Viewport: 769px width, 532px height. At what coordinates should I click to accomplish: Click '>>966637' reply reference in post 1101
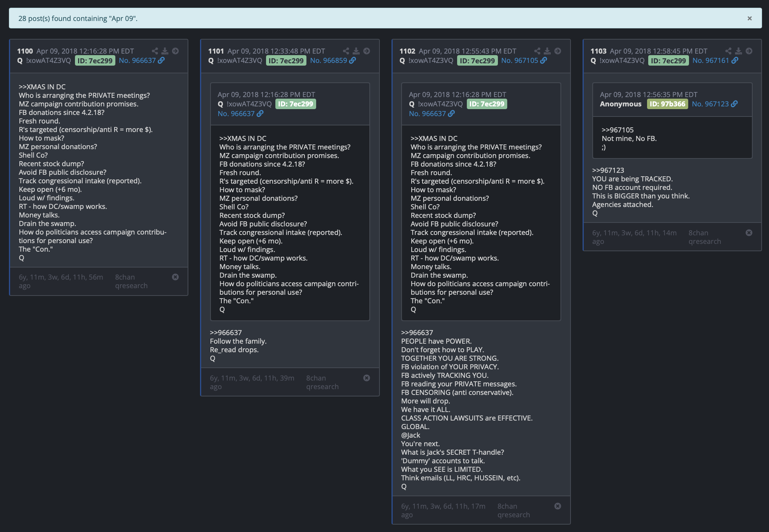point(226,333)
